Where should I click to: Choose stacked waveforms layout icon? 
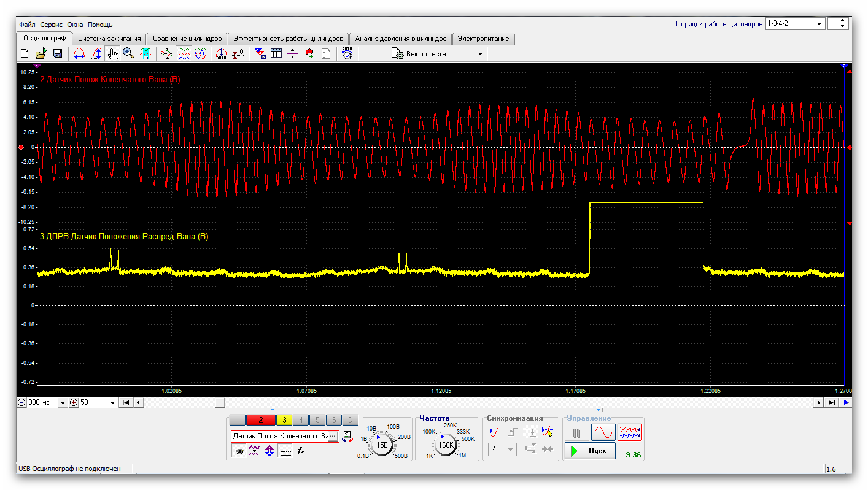click(x=184, y=53)
